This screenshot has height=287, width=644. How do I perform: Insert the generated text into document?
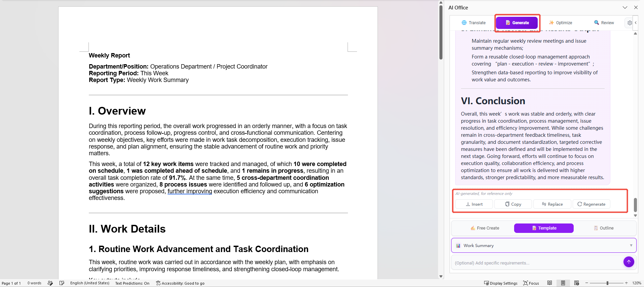[474, 204]
